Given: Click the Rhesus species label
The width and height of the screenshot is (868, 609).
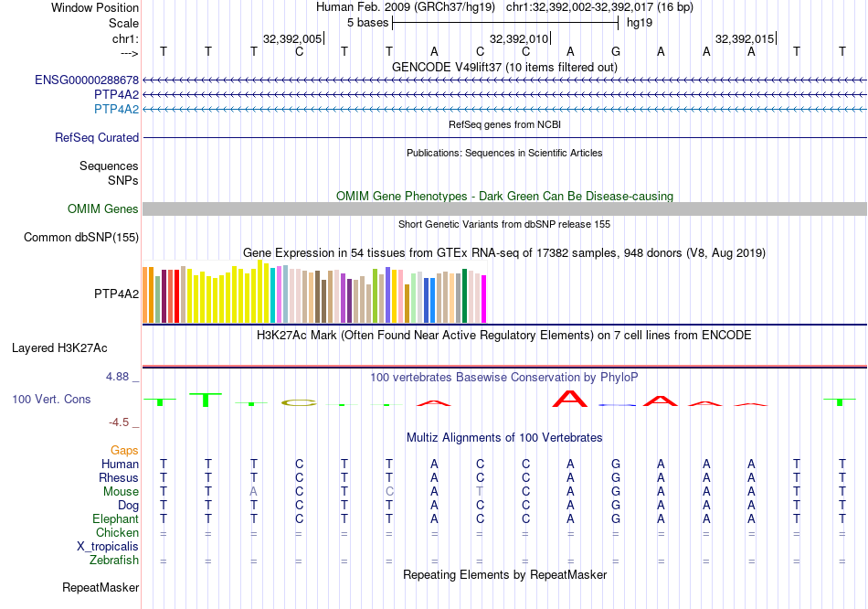Looking at the screenshot, I should point(119,477).
